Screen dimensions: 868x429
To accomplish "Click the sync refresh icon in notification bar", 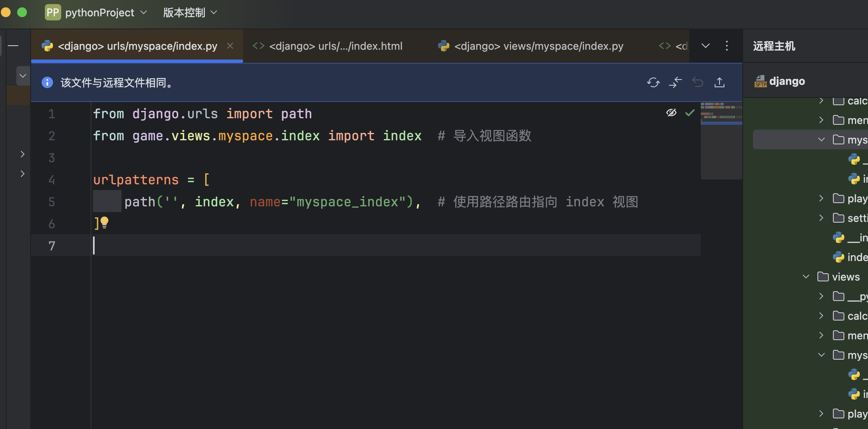I will 653,82.
